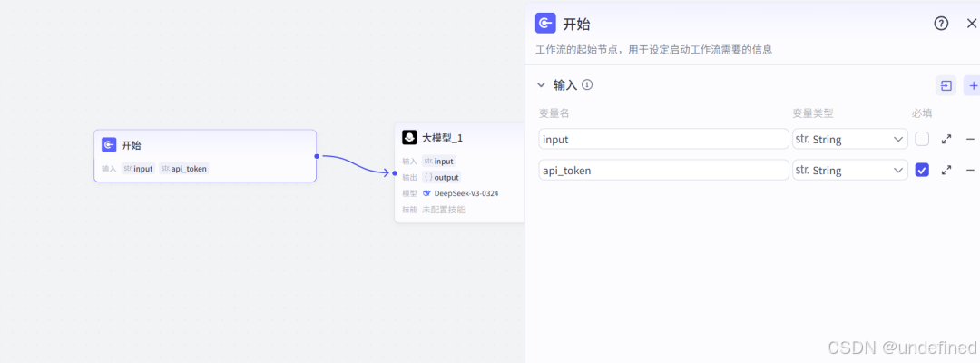
Task: Collapse the 输入 section chevron
Action: point(541,85)
